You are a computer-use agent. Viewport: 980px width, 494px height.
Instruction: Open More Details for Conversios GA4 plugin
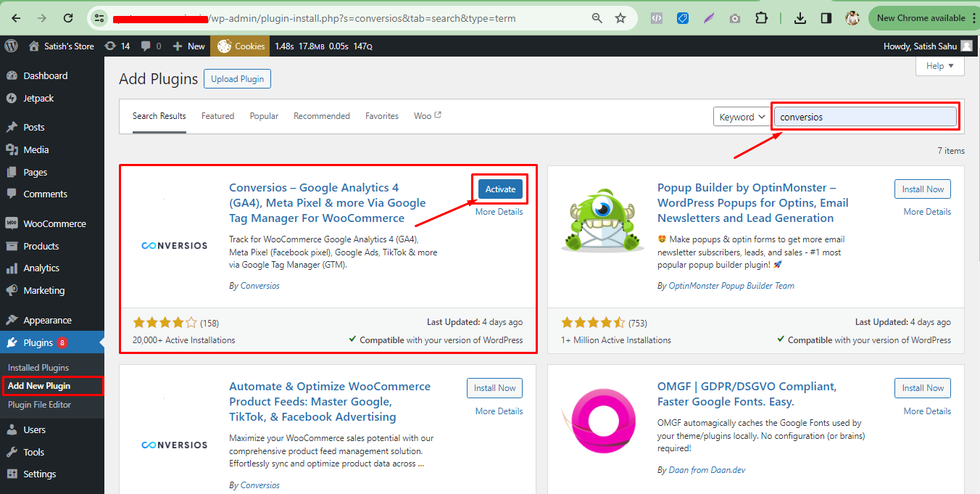(499, 212)
